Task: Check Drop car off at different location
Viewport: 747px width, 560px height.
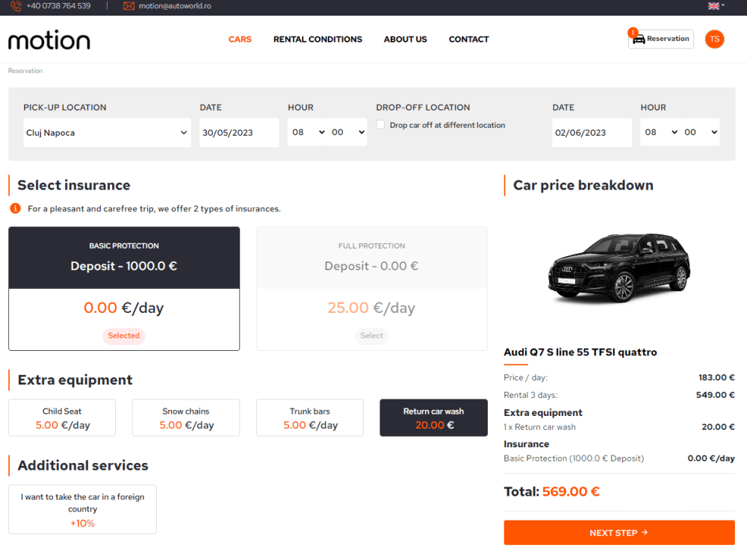Action: pos(381,125)
